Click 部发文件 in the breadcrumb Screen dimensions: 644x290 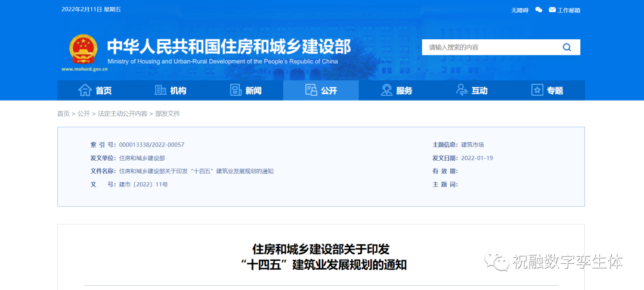pos(168,114)
